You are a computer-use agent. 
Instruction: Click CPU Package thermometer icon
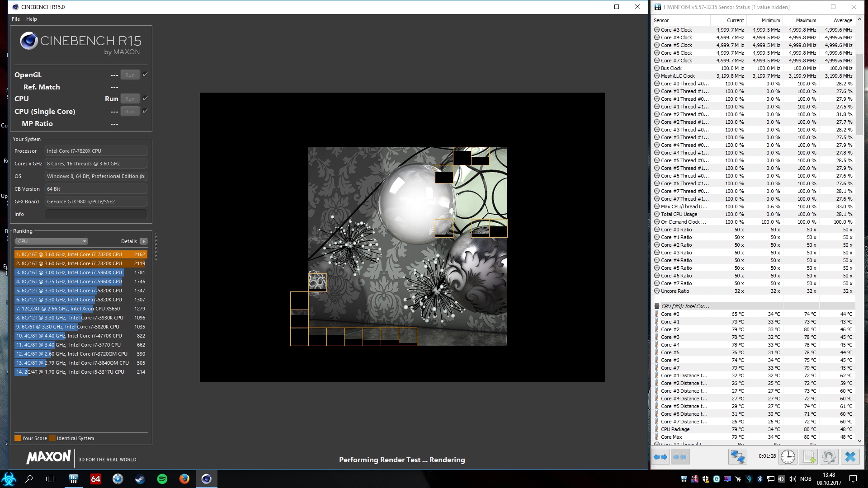point(657,429)
